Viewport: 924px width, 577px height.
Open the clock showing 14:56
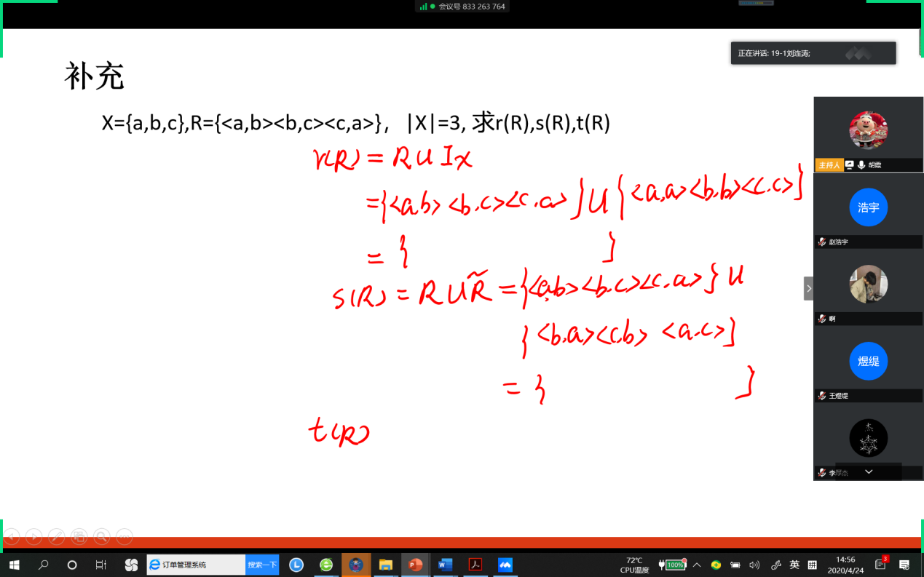pos(845,565)
